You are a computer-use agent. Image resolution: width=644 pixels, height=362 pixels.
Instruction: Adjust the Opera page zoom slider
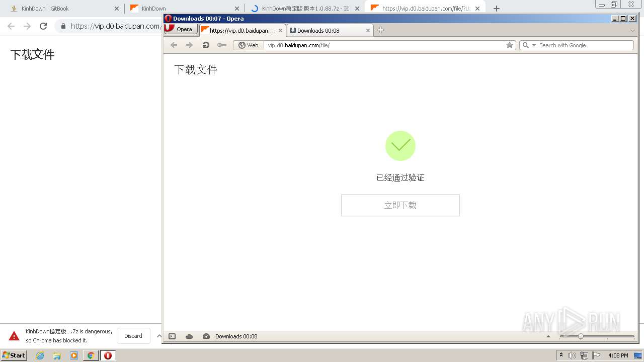597,336
